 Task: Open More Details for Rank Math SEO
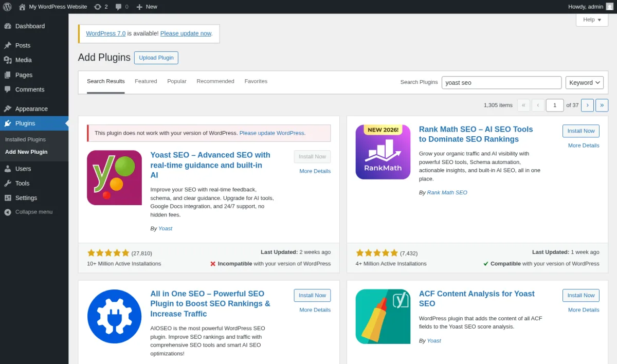click(x=584, y=145)
